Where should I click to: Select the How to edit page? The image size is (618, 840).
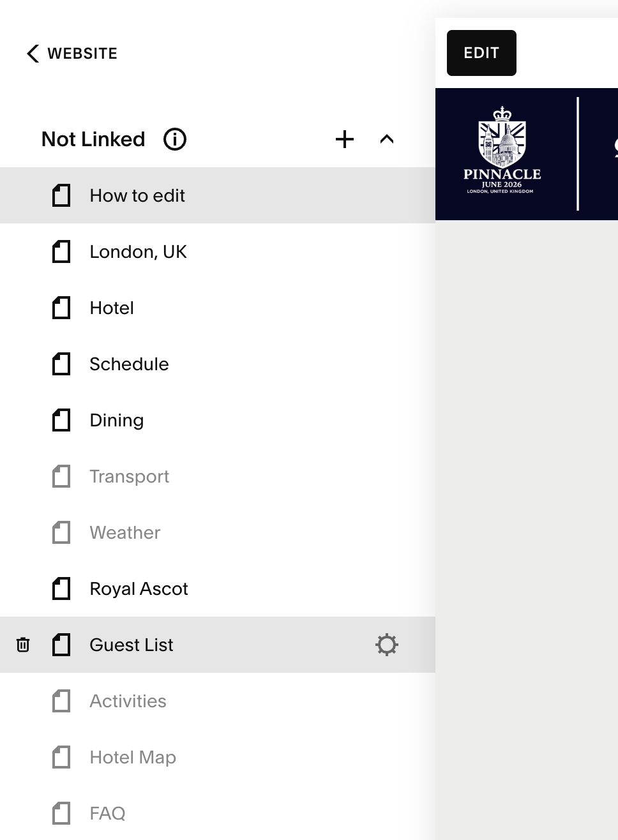pos(137,195)
